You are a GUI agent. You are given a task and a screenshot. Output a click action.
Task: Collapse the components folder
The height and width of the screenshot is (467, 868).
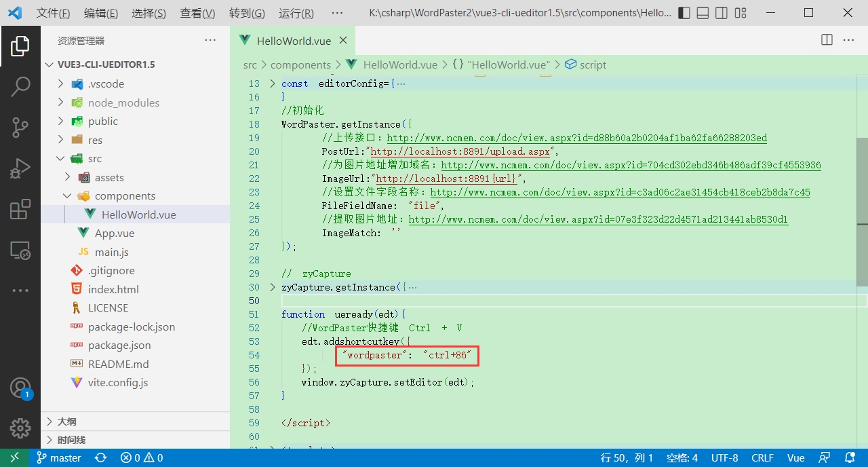pos(66,196)
